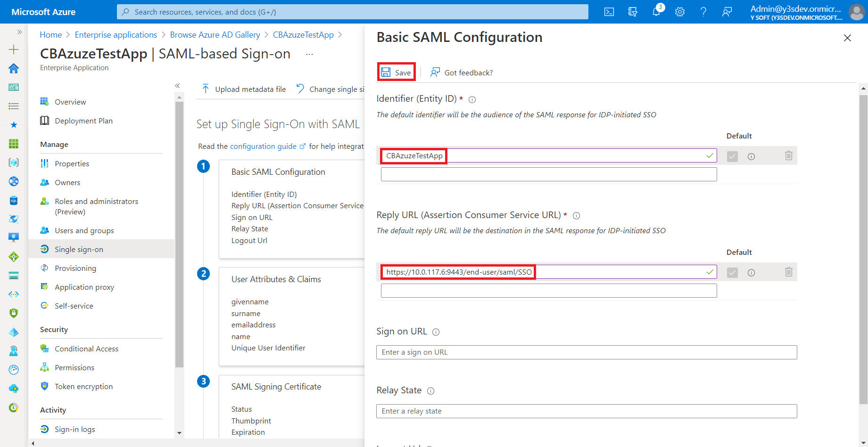Image resolution: width=868 pixels, height=447 pixels.
Task: Click the Enter a sign on URL field
Action: tap(586, 352)
